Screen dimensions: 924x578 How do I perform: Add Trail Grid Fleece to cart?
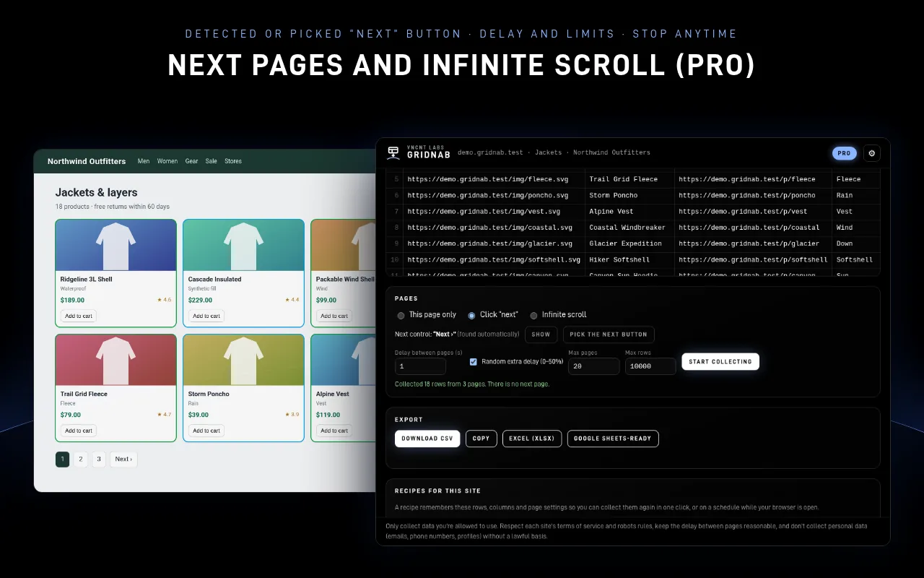click(x=78, y=431)
